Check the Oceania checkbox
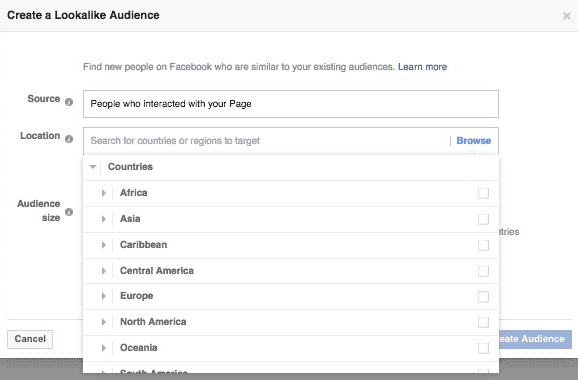 point(483,348)
